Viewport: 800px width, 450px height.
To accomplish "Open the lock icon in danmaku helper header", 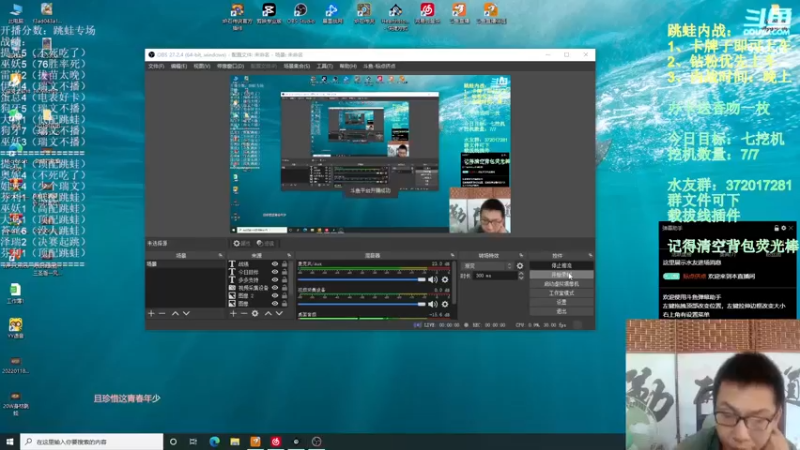I will pyautogui.click(x=776, y=228).
